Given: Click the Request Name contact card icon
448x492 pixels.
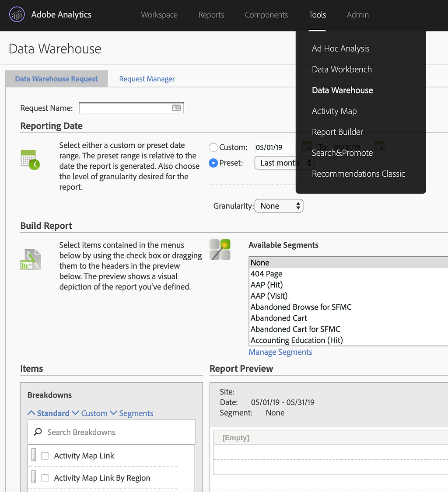Looking at the screenshot, I should (176, 108).
